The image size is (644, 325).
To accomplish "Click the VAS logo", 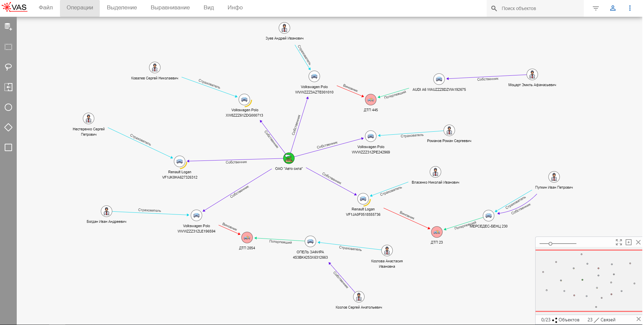I will (x=14, y=7).
